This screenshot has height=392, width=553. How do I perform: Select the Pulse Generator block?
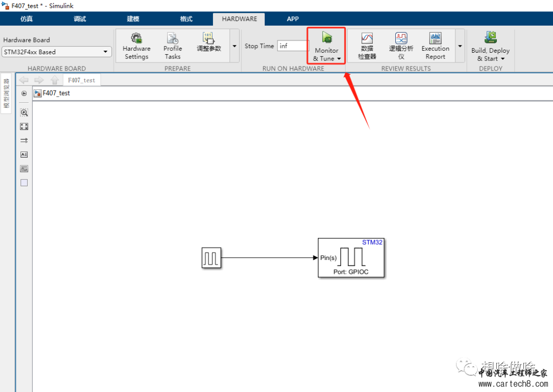(x=211, y=258)
